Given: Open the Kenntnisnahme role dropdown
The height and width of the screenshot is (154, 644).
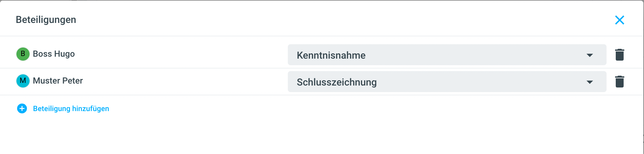Looking at the screenshot, I should click(447, 55).
